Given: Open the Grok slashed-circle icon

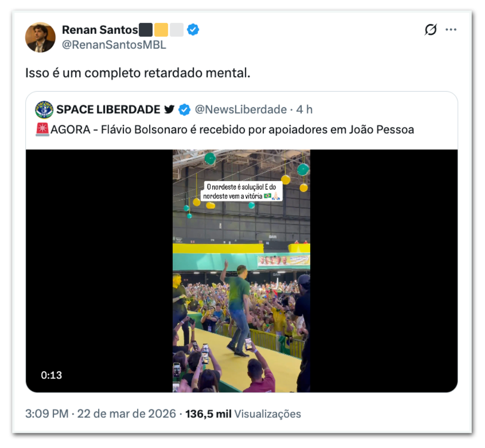Looking at the screenshot, I should (x=430, y=30).
